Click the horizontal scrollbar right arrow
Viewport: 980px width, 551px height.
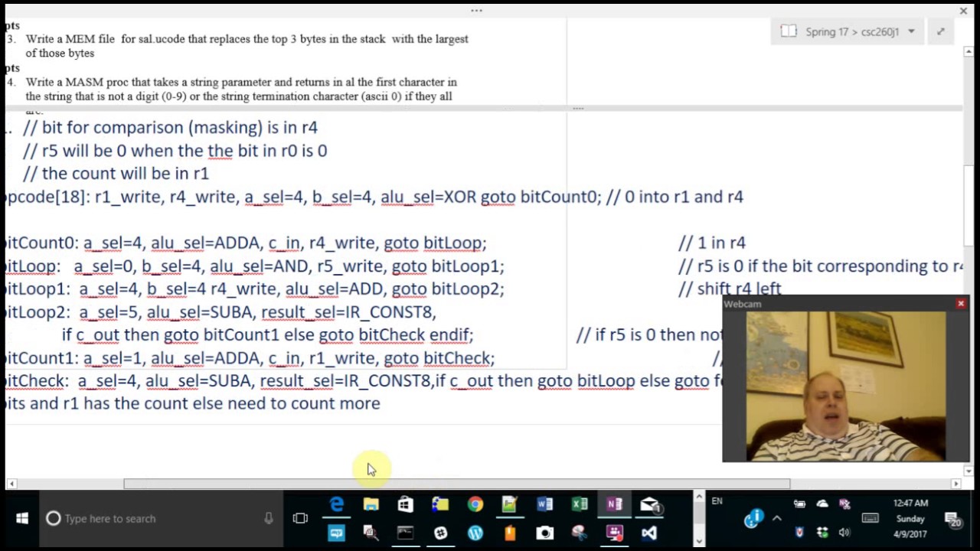[955, 484]
